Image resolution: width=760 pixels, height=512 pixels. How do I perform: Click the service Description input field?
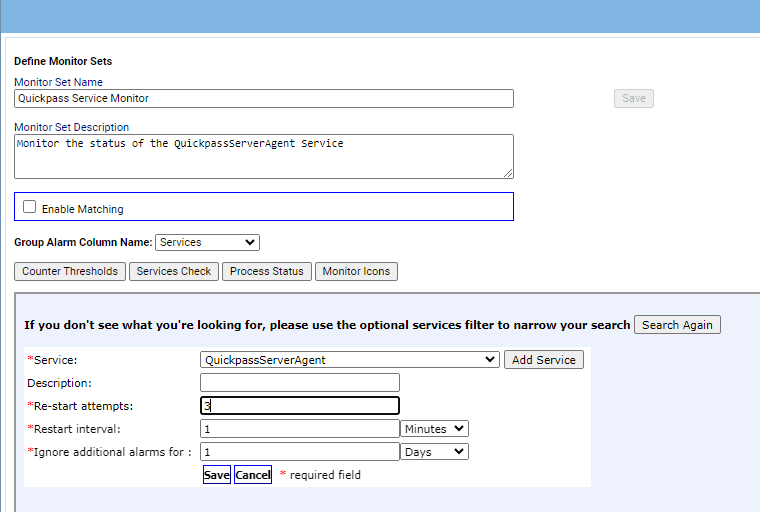300,383
